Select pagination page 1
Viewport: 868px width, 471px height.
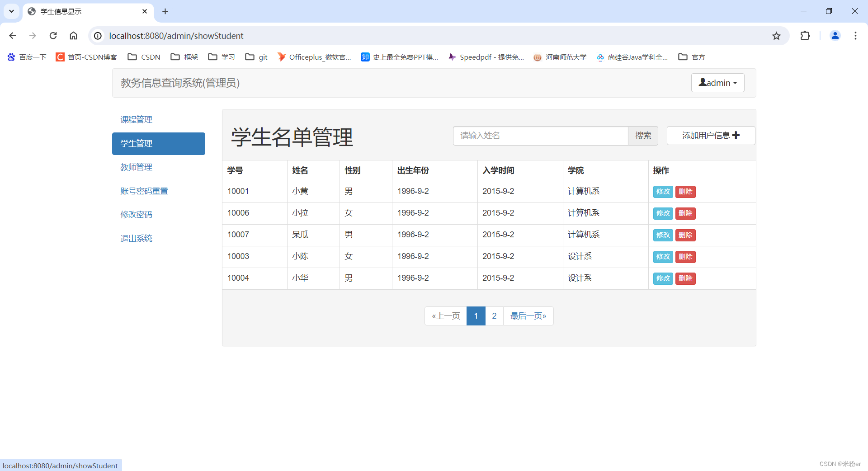pos(476,316)
